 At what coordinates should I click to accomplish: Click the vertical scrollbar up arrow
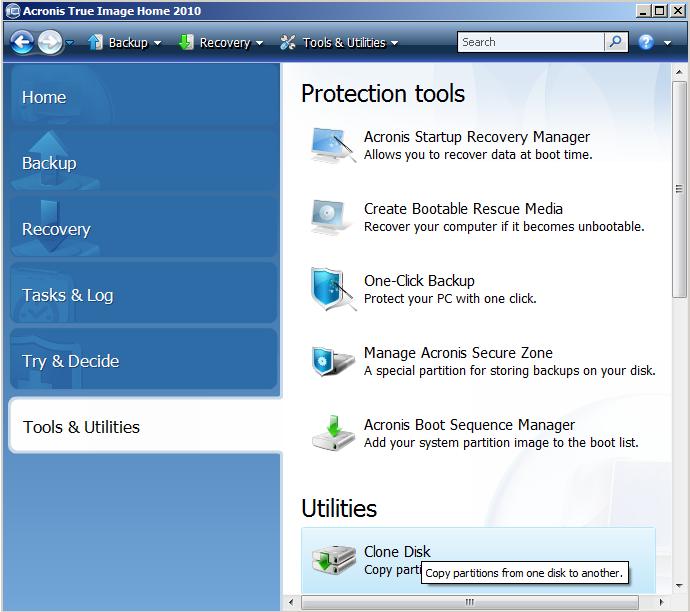coord(679,71)
